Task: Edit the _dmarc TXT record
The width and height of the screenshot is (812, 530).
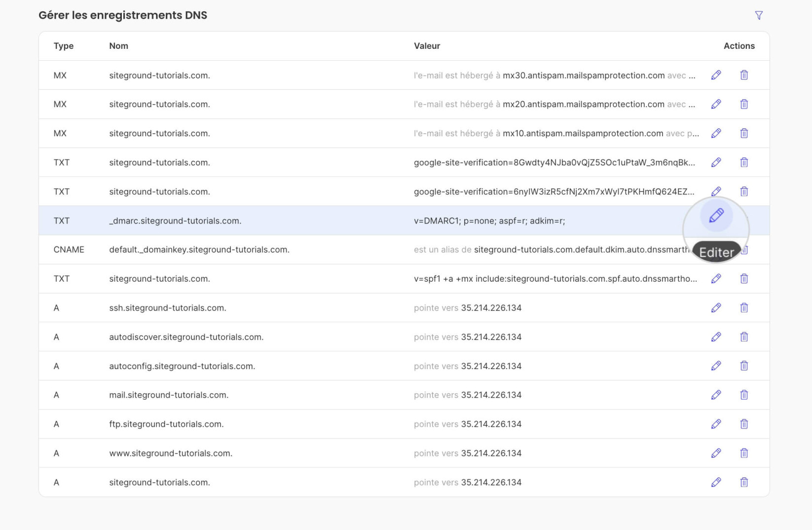Action: pos(716,216)
